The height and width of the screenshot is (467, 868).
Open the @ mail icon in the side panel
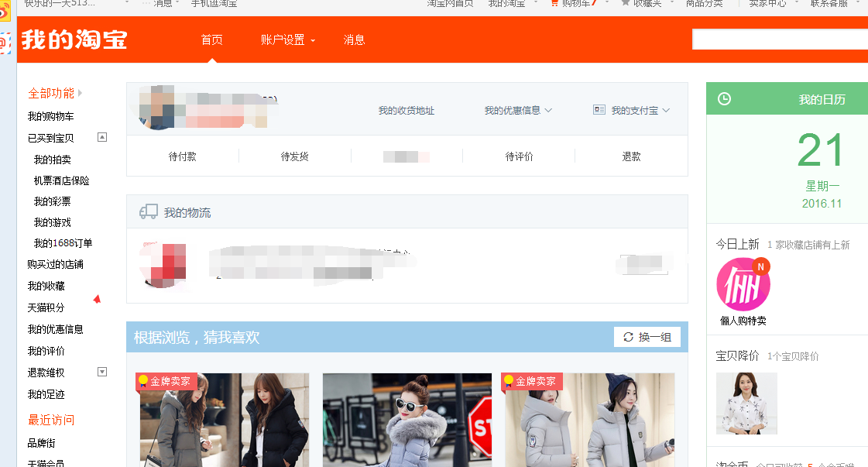(x=5, y=43)
